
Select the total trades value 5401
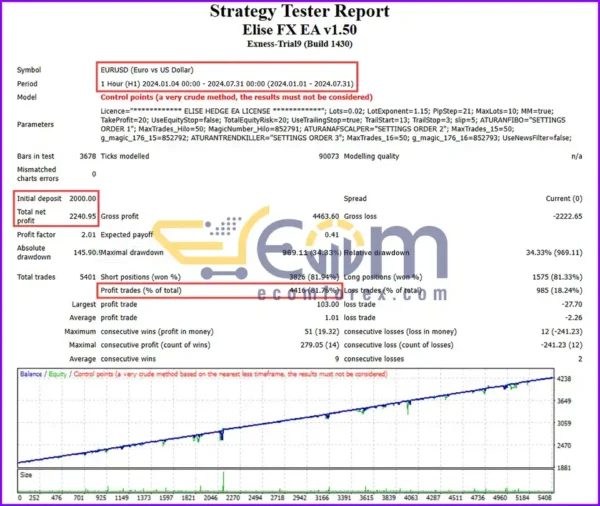(x=88, y=277)
